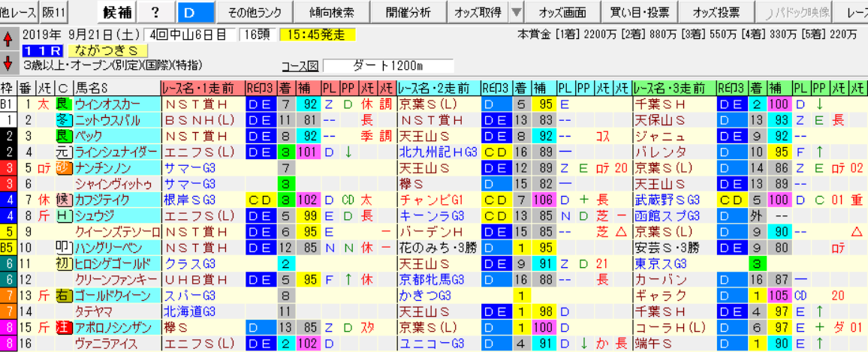
Task: Click the 休 memo for horse number 7
Action: pos(44,200)
